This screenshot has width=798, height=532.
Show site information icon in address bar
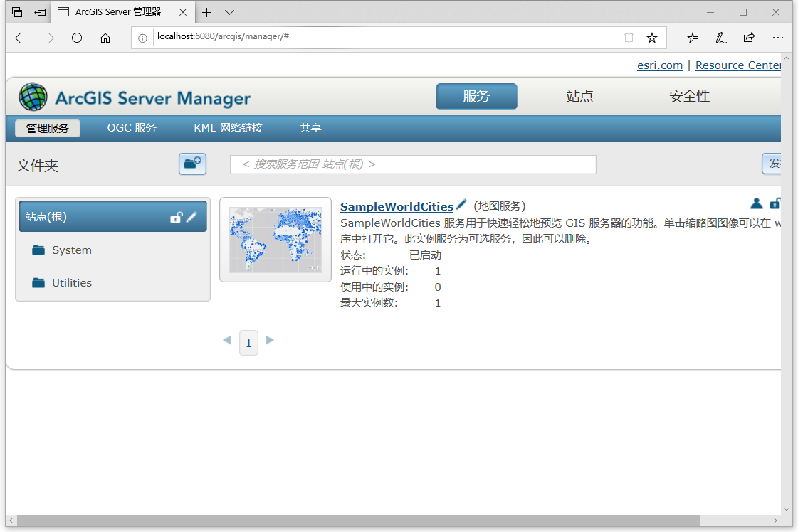pos(142,38)
